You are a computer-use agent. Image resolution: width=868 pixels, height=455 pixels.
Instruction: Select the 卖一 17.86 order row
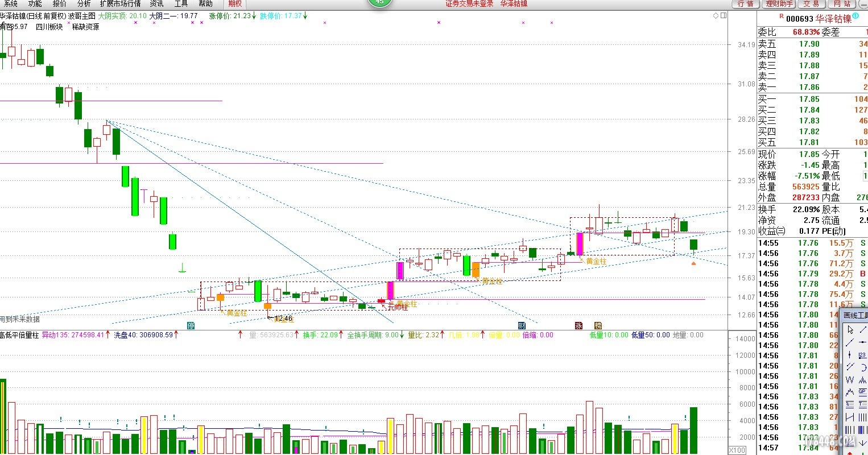812,87
